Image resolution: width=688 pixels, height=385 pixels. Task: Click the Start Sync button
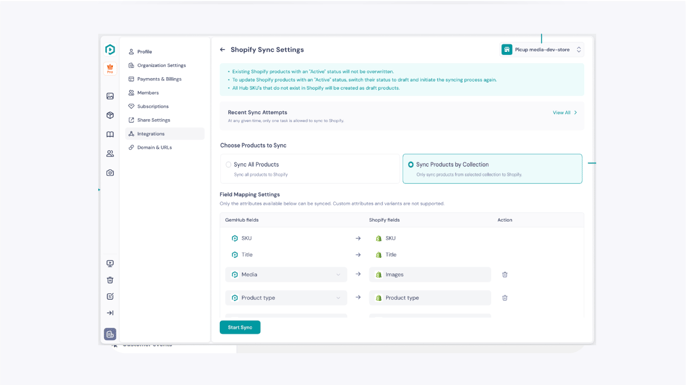(240, 327)
